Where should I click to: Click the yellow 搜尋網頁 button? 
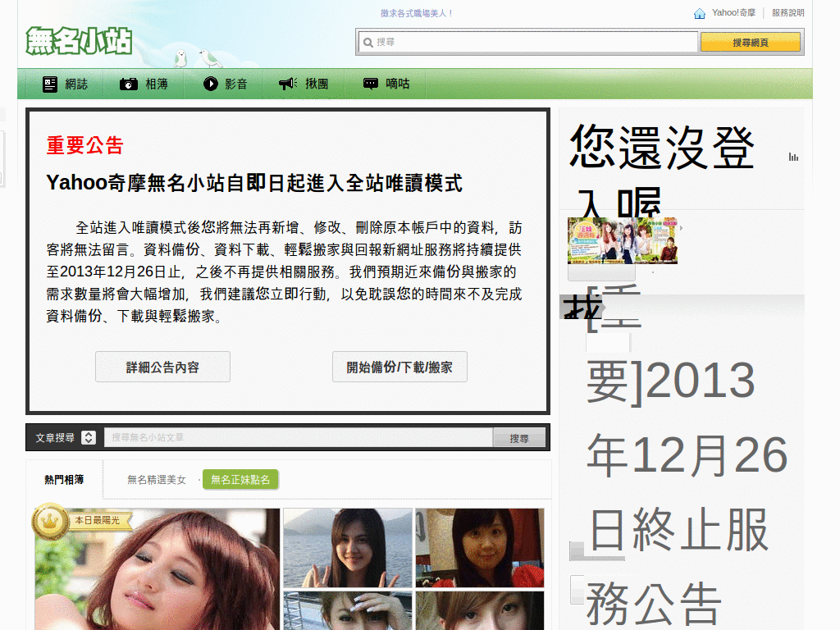750,43
